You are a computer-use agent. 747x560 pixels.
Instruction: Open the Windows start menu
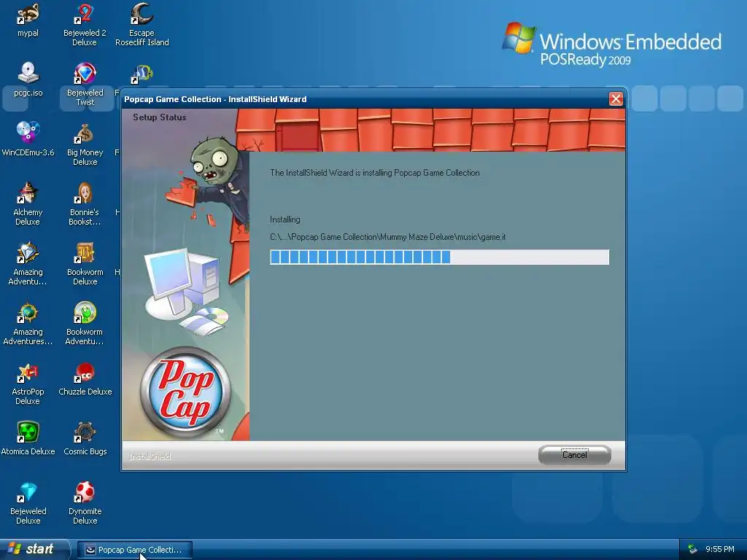pos(34,549)
